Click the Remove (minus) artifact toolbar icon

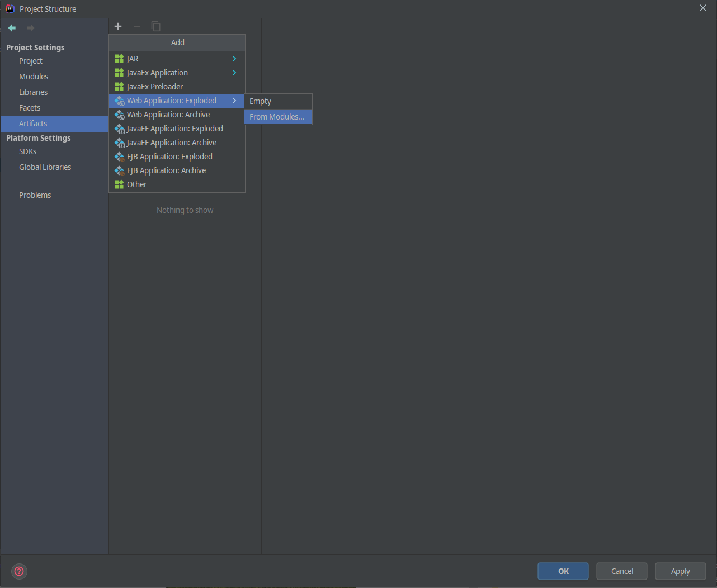(137, 26)
